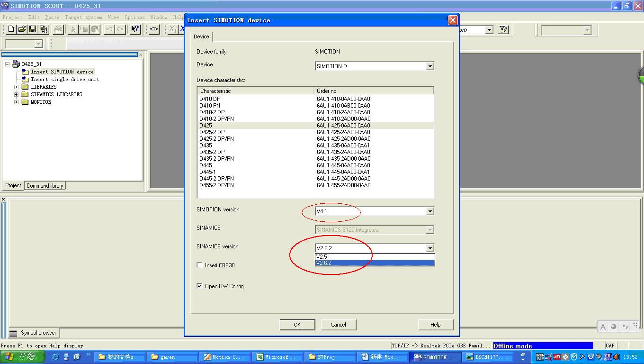
Task: Click the Device tab in the dialog
Action: [x=201, y=36]
